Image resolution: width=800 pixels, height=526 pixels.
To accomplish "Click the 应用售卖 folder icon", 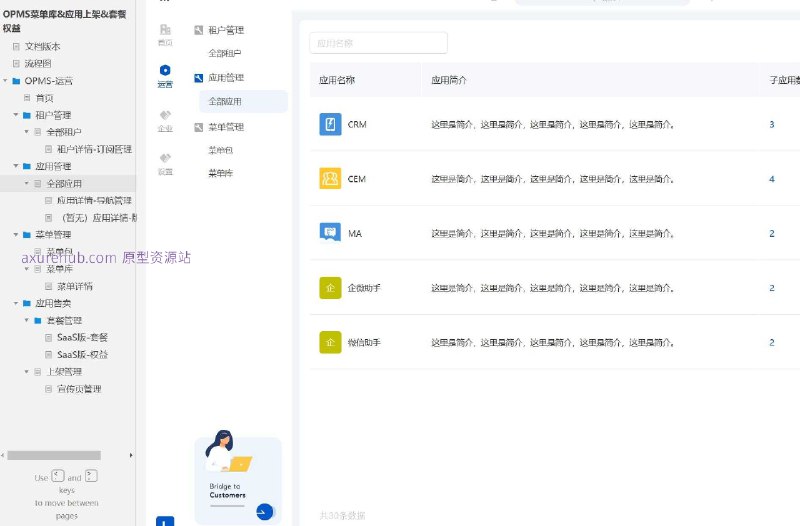I will coord(27,303).
